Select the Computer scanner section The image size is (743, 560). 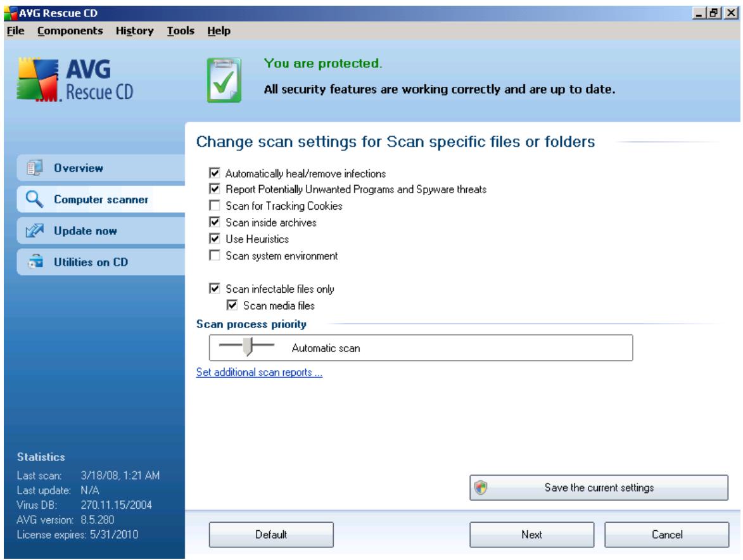101,199
